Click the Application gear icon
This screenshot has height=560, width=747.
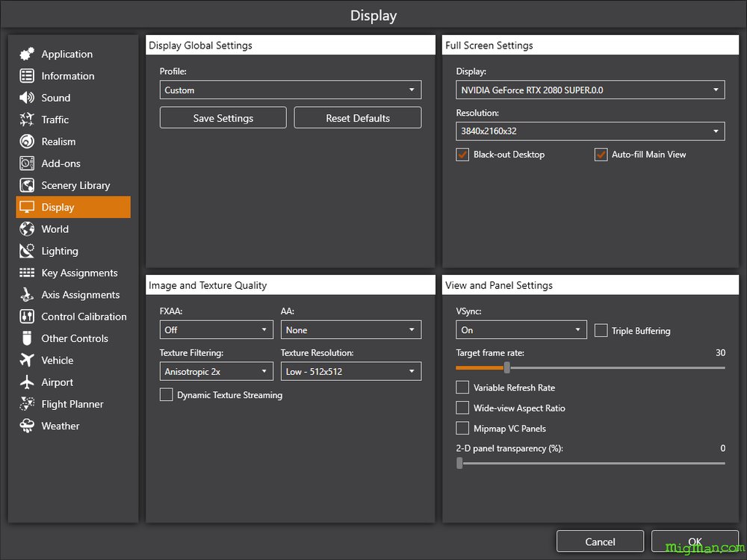27,54
